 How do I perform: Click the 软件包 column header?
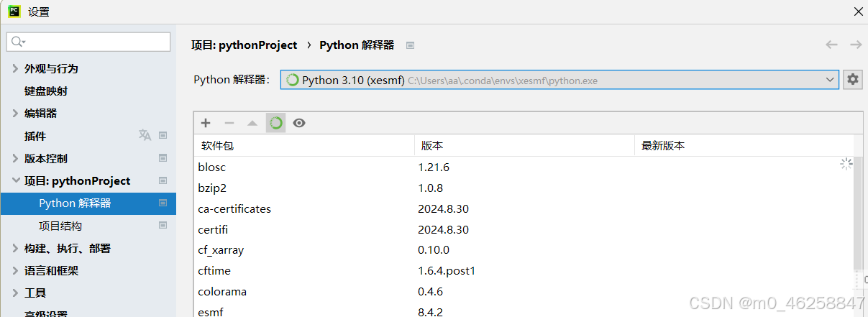[304, 145]
